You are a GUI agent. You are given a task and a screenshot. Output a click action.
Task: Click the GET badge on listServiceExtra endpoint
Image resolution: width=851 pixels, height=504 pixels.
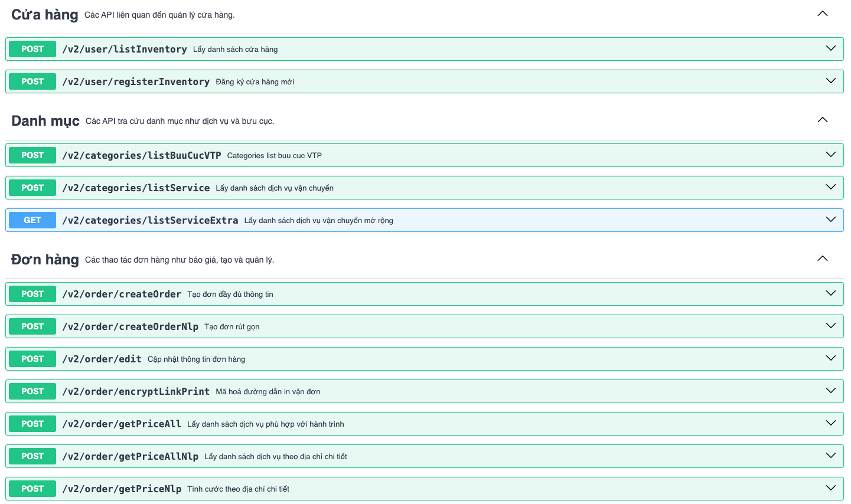(x=32, y=220)
